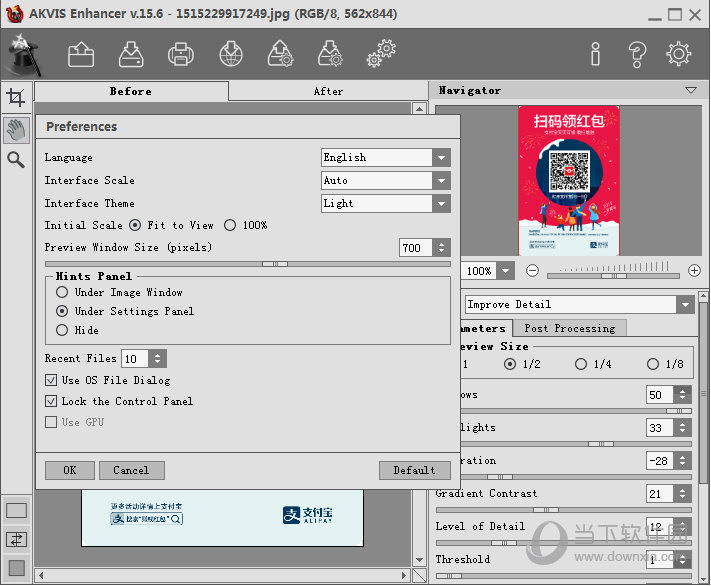Image resolution: width=711 pixels, height=586 pixels.
Task: Click the value field showing -28
Action: click(660, 461)
